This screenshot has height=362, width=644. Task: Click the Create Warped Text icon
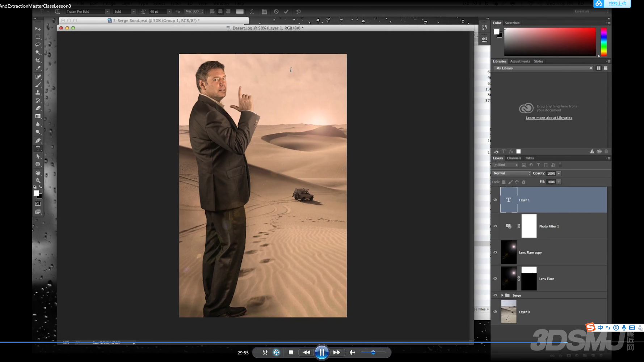click(252, 12)
